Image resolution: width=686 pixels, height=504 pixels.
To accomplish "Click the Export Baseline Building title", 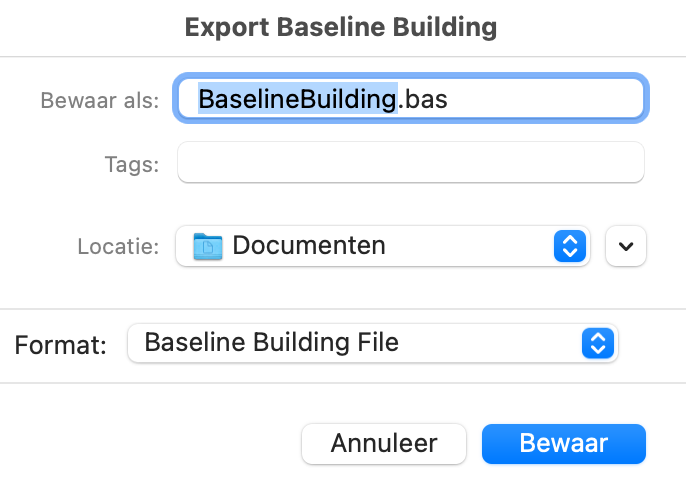I will (341, 27).
